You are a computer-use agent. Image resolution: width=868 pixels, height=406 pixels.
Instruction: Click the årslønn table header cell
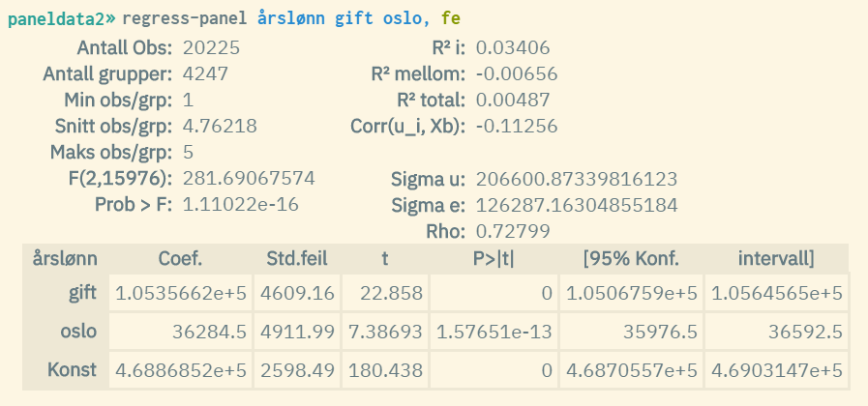(64, 258)
